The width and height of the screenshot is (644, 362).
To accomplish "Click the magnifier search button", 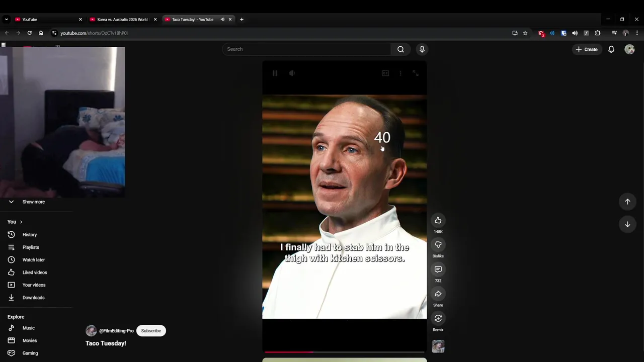I will tap(400, 49).
